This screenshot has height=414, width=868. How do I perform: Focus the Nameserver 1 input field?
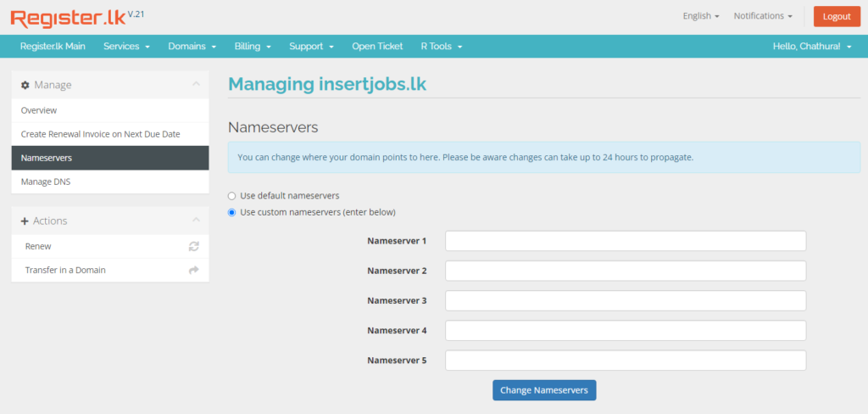626,241
